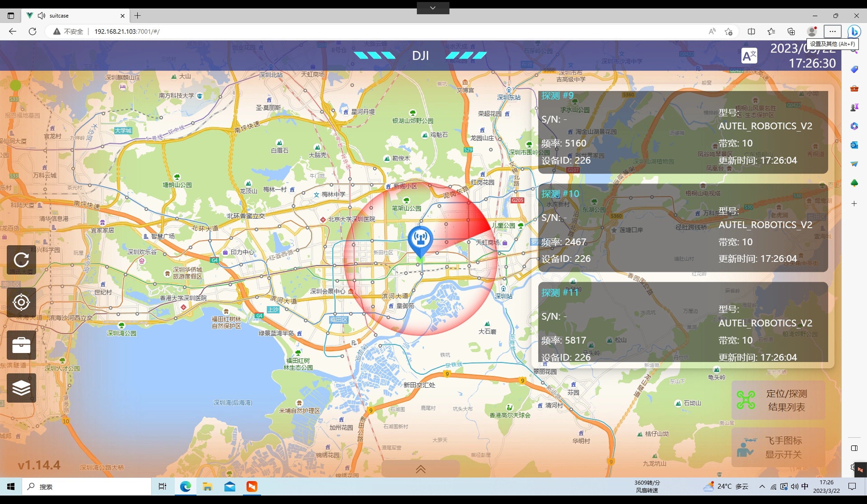This screenshot has width=867, height=504.
Task: Click the green status indicator dot
Action: (x=15, y=85)
